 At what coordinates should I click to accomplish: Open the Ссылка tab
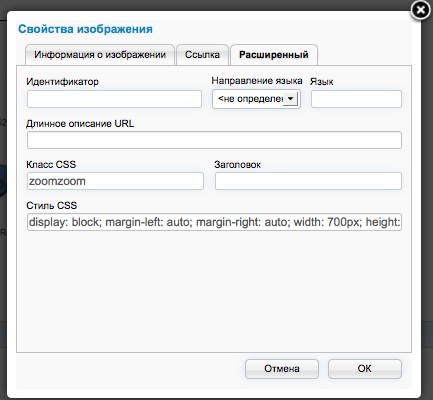[202, 55]
